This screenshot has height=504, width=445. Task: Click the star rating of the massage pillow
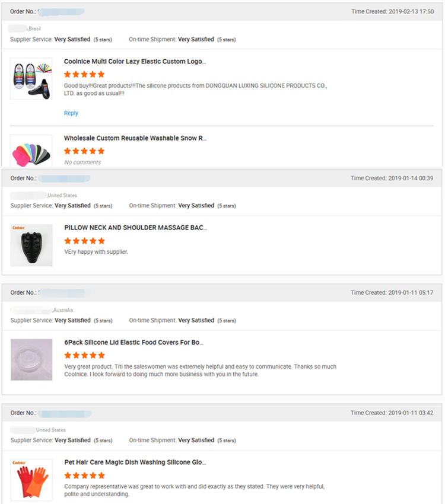click(x=84, y=241)
